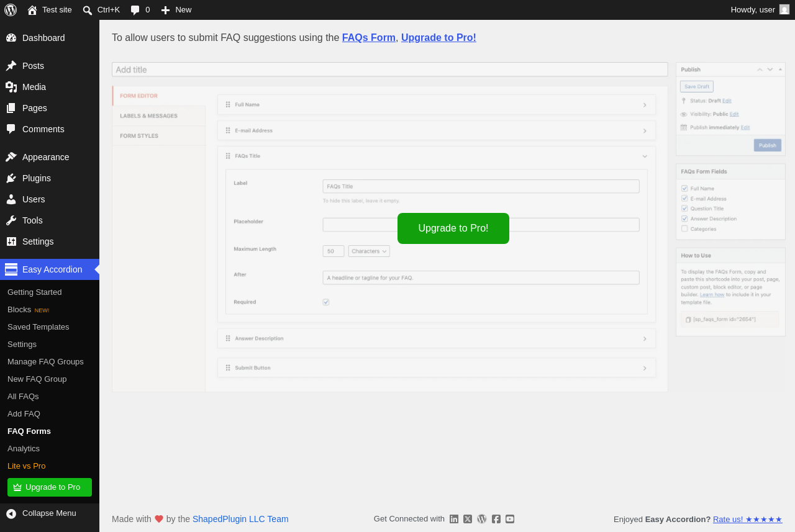Open Analytics submenu item
795x532 pixels.
point(24,449)
